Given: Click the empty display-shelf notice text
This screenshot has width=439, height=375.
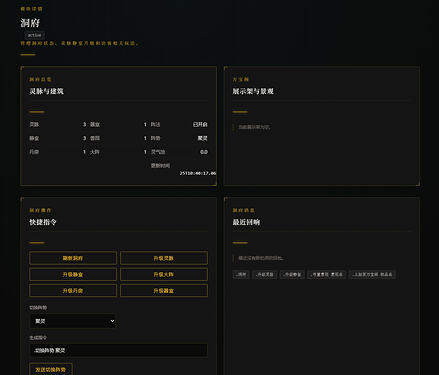Looking at the screenshot, I should click(254, 127).
